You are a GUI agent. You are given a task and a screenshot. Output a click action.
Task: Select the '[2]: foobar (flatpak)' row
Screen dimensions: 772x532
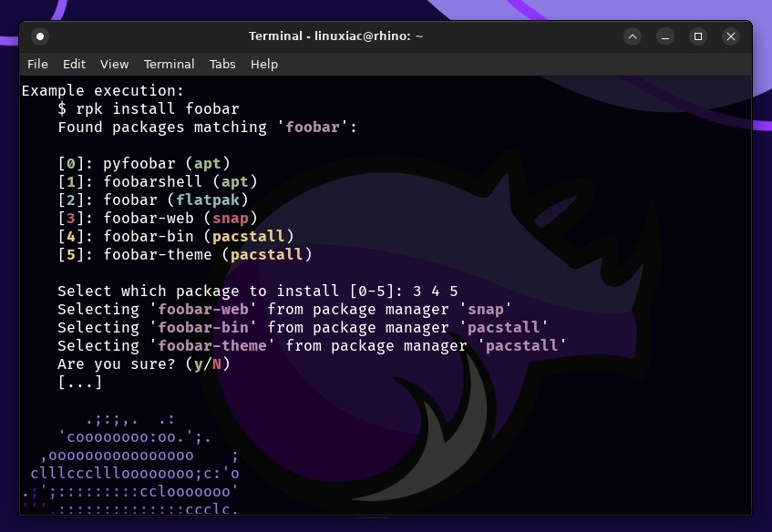152,199
